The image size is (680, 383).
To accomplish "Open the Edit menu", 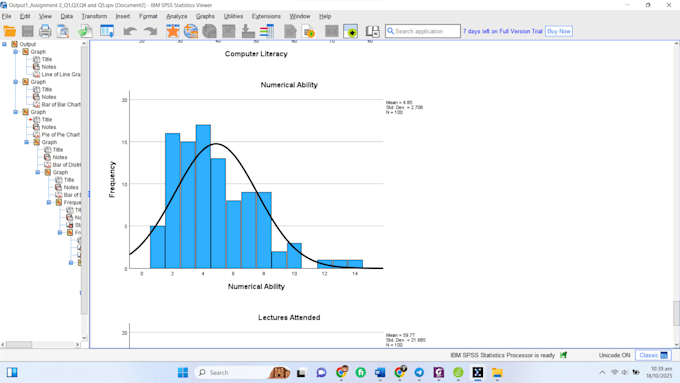I will pyautogui.click(x=25, y=16).
